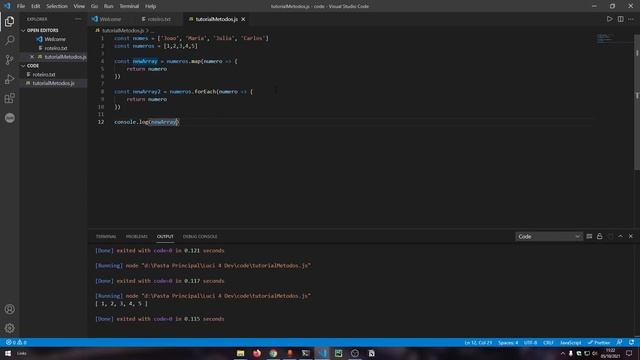Open roteiro.txt under CODE folder
Viewport: 640px width, 360px height.
tap(44, 74)
